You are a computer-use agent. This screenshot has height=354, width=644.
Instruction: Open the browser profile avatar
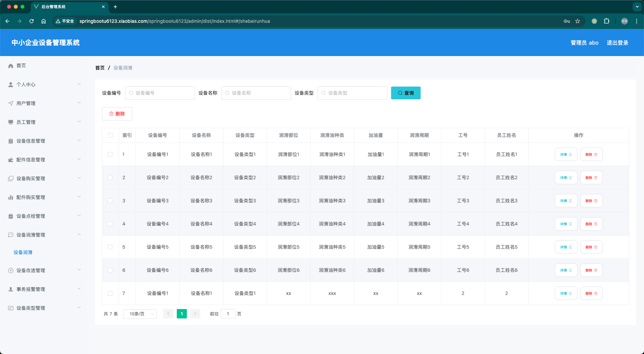pos(625,21)
